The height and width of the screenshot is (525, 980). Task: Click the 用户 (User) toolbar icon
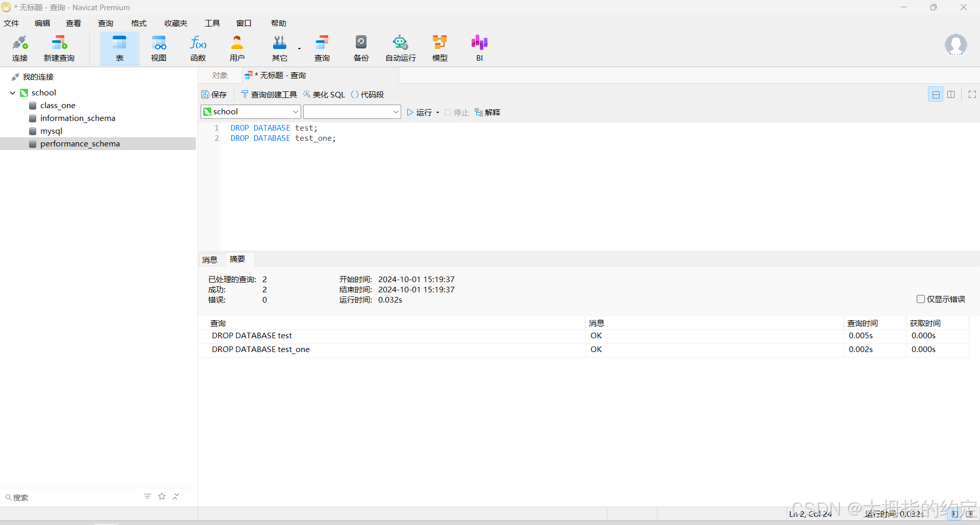pos(237,48)
